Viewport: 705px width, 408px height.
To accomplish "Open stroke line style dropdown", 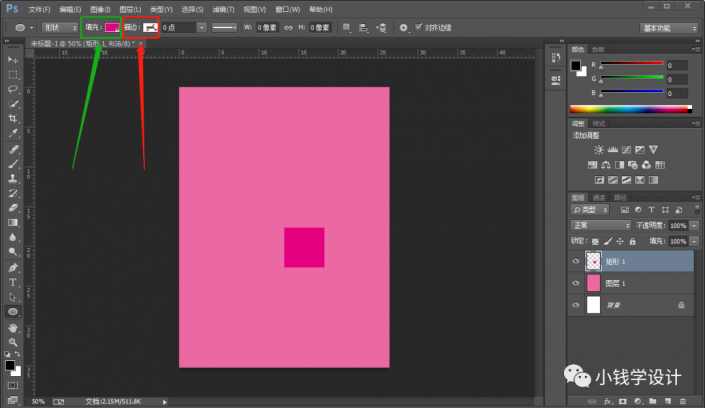I will (224, 28).
